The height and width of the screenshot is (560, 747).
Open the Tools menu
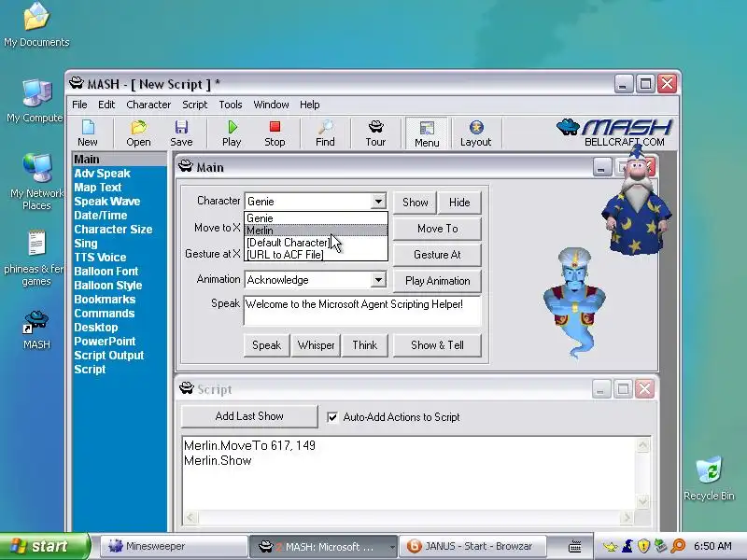(x=231, y=105)
